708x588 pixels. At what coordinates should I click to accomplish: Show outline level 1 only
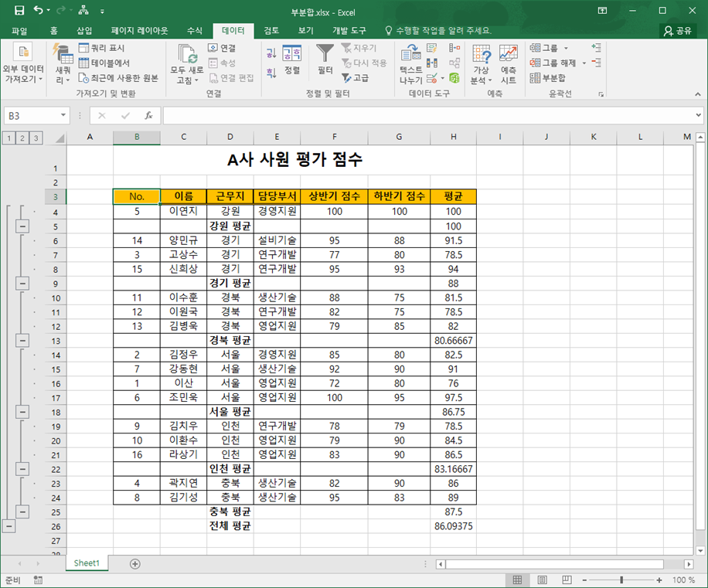[9, 138]
